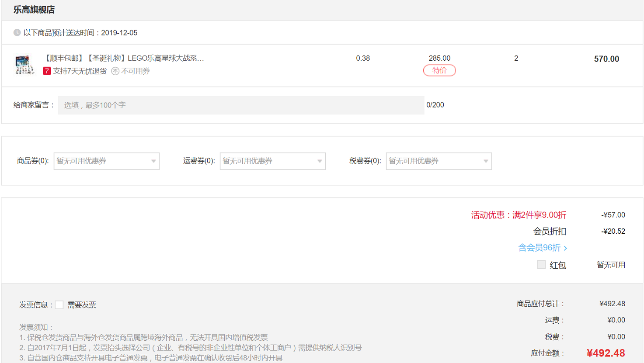Expand the 商品券 coupon dropdown

point(107,161)
